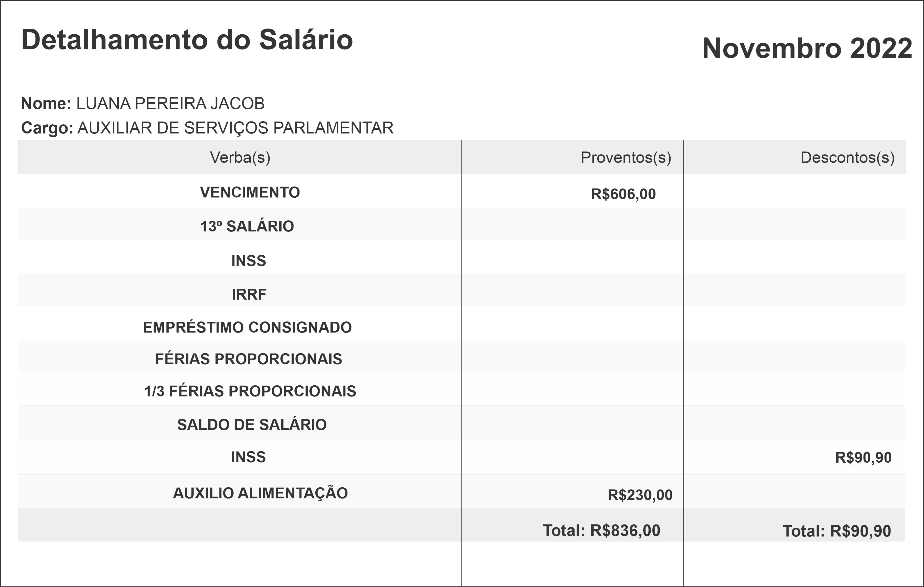This screenshot has width=924, height=587.
Task: Select the 13º SALÁRIO row label
Action: tap(247, 227)
